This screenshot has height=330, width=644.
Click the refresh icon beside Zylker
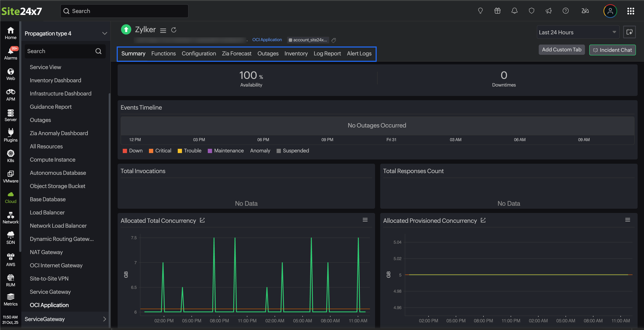(x=173, y=30)
